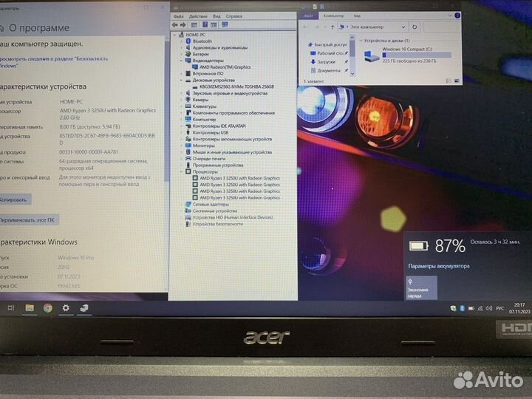Open Действие menu in Device Manager

(x=198, y=16)
